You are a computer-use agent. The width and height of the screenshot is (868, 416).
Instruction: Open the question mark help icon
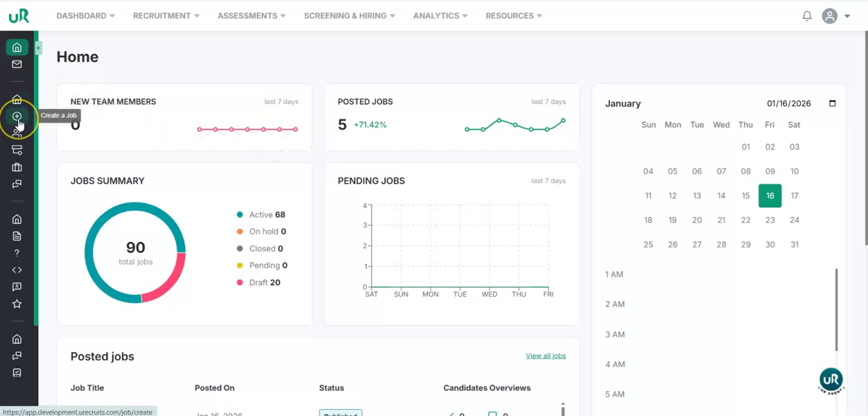click(x=17, y=253)
